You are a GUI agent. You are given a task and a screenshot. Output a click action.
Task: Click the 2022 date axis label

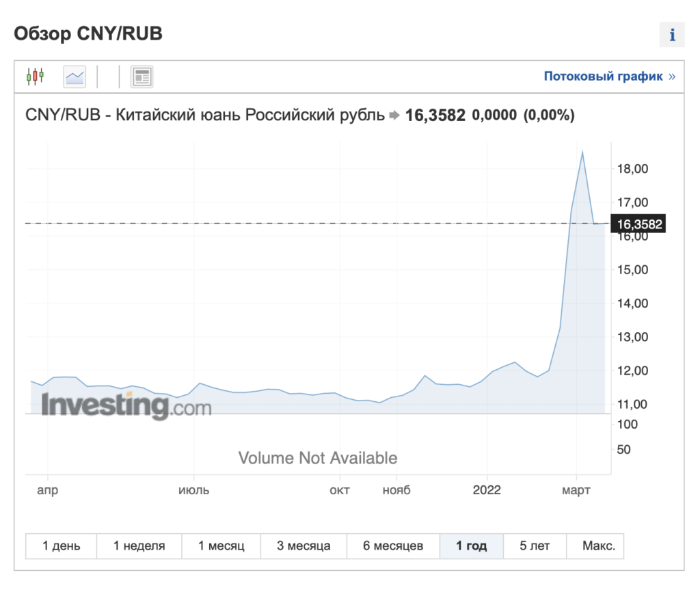point(487,490)
